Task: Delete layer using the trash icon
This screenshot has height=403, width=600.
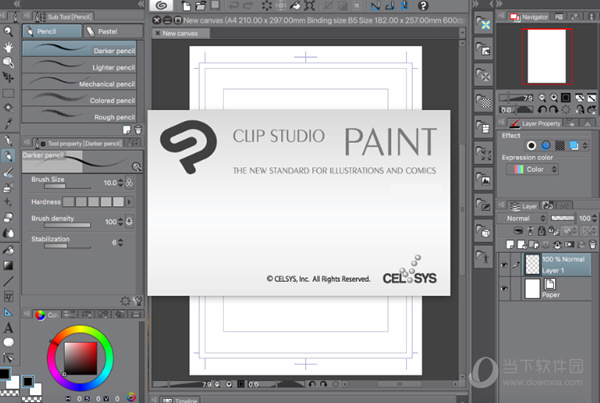Action: tap(592, 244)
